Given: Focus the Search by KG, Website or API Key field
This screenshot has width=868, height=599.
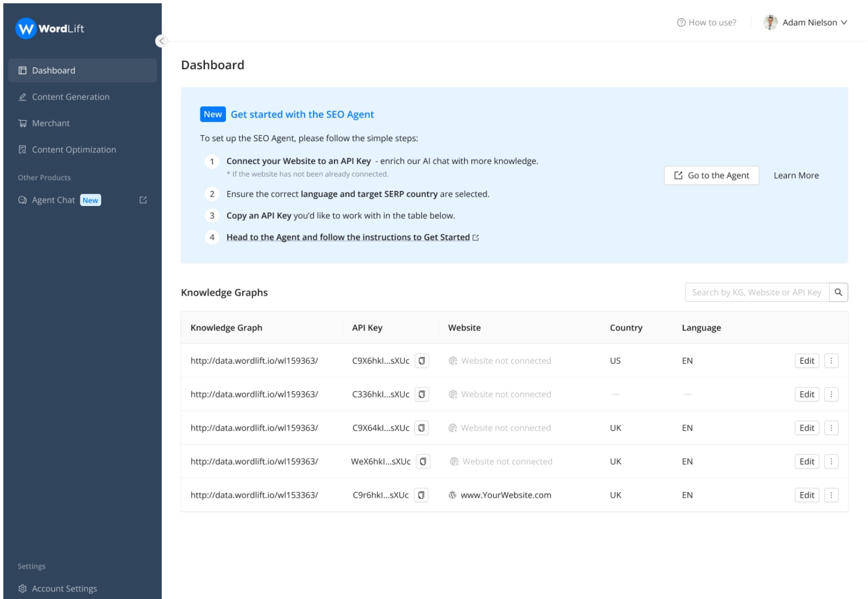Looking at the screenshot, I should (x=757, y=292).
